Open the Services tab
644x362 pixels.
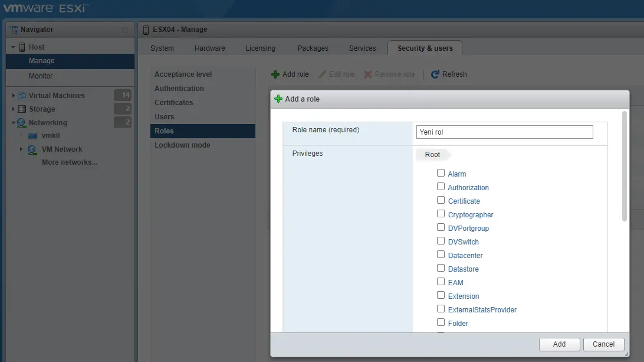[362, 48]
